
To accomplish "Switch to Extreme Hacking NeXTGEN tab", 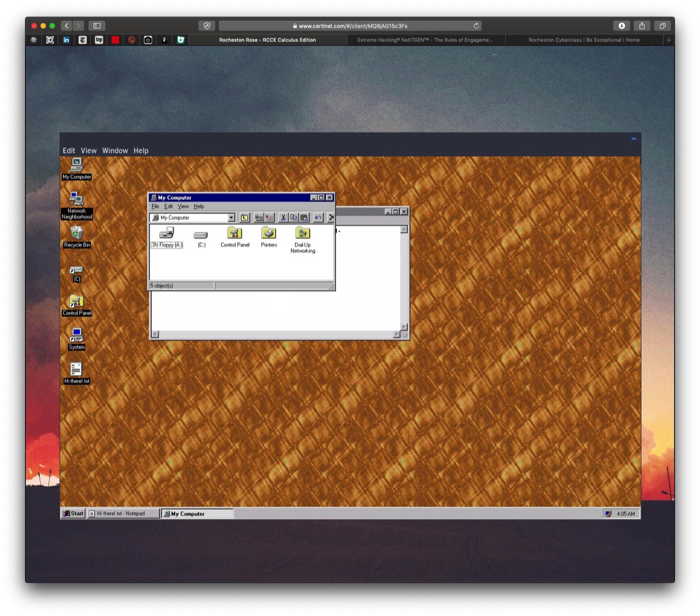I will click(425, 40).
